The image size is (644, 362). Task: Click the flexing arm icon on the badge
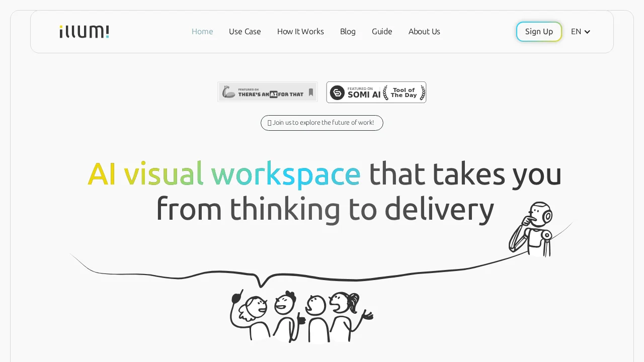click(x=229, y=93)
